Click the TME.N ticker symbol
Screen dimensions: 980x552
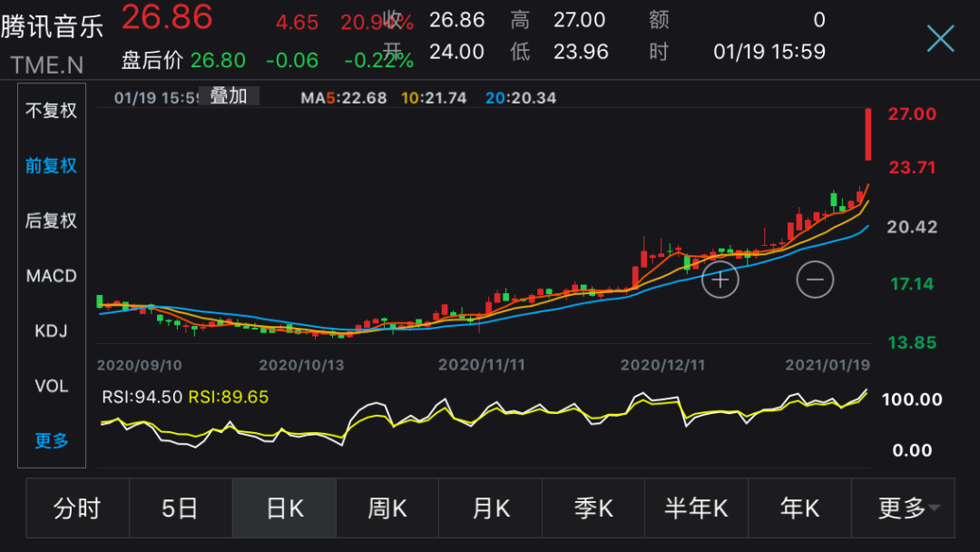pos(47,65)
